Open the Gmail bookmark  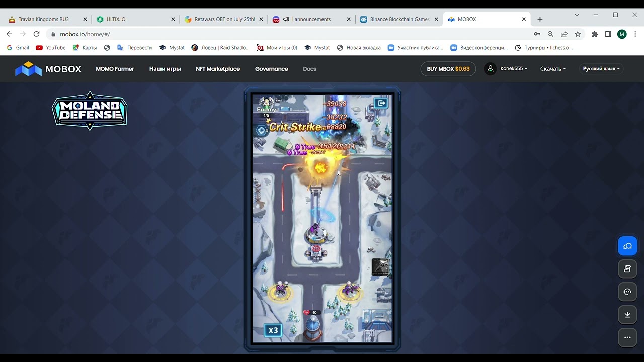[x=18, y=48]
